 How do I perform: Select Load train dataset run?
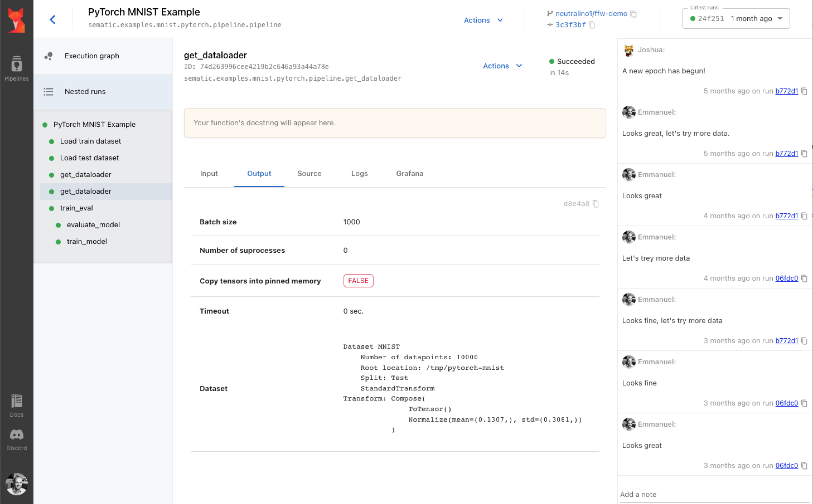[x=106, y=141]
